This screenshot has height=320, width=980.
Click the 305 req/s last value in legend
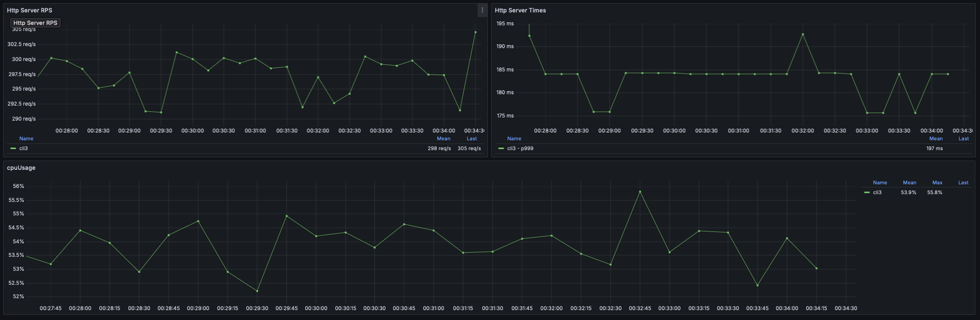click(x=469, y=149)
